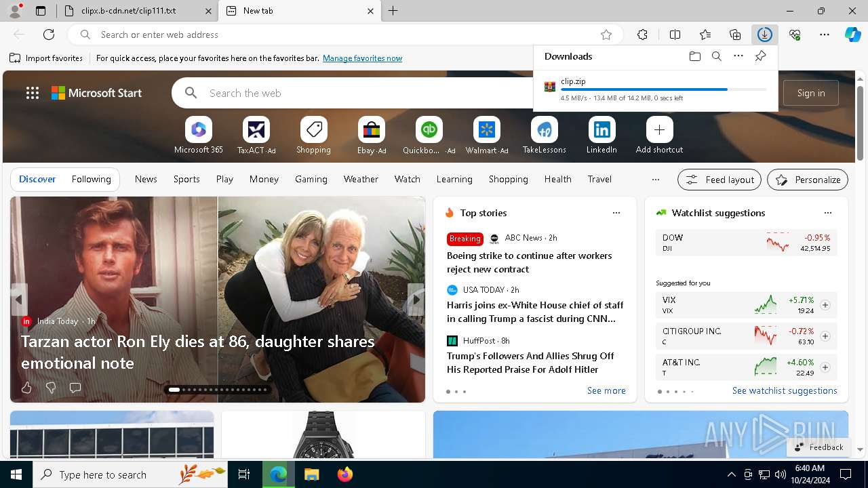Switch to the New tab tab
Screen dimensions: 868x488
(300, 11)
